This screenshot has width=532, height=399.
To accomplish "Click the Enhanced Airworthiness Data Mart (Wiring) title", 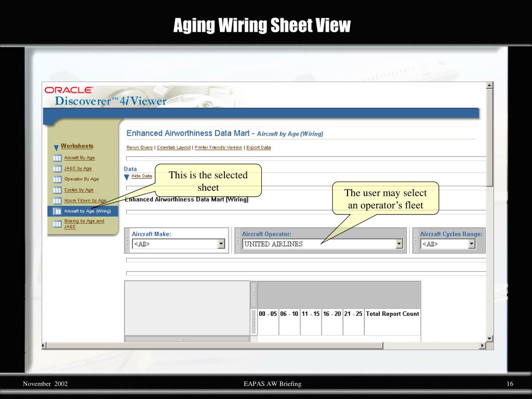I will pyautogui.click(x=187, y=199).
